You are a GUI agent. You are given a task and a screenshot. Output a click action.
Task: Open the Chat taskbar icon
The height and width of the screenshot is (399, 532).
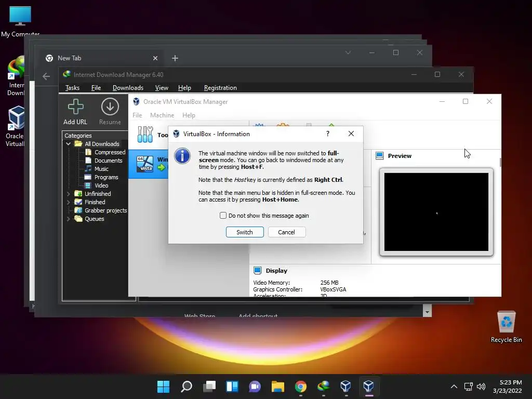pyautogui.click(x=255, y=386)
